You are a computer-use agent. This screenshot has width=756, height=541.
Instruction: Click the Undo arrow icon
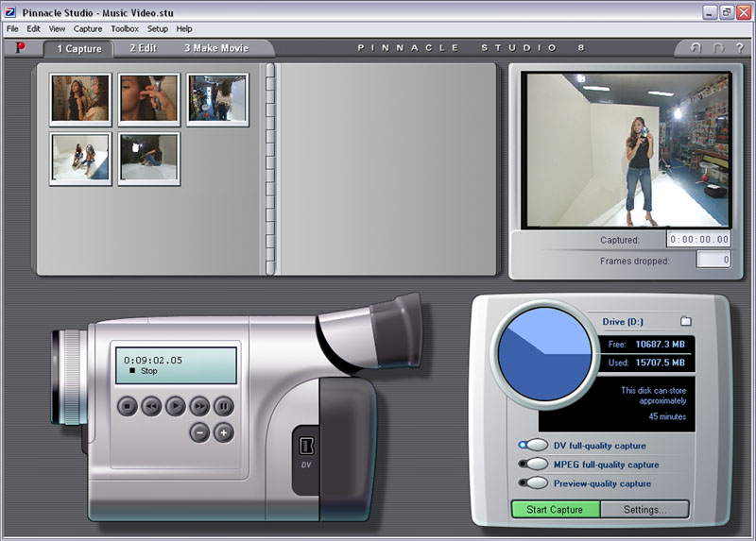click(696, 48)
